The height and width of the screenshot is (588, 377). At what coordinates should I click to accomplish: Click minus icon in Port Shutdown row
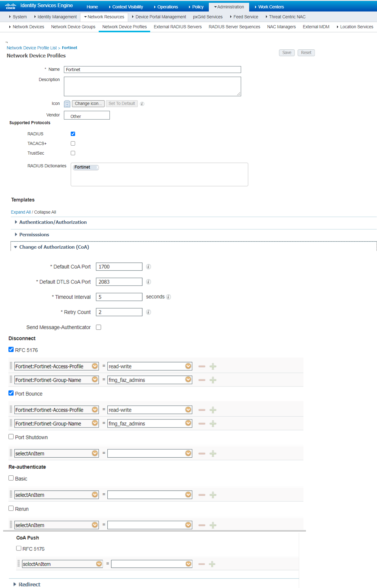click(x=202, y=454)
